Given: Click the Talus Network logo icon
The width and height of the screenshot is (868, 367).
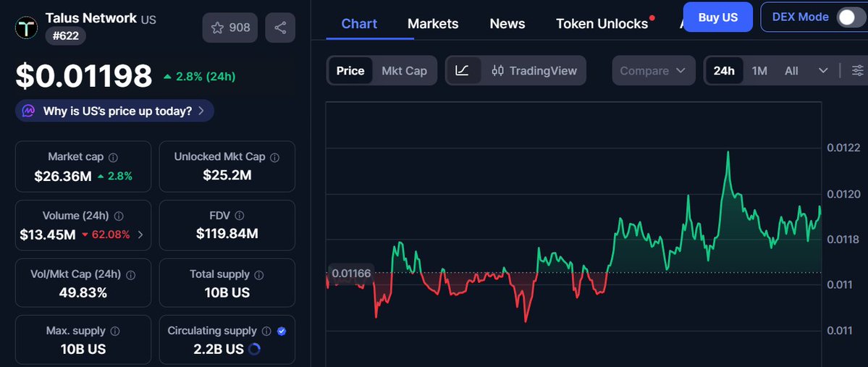Looking at the screenshot, I should point(28,28).
